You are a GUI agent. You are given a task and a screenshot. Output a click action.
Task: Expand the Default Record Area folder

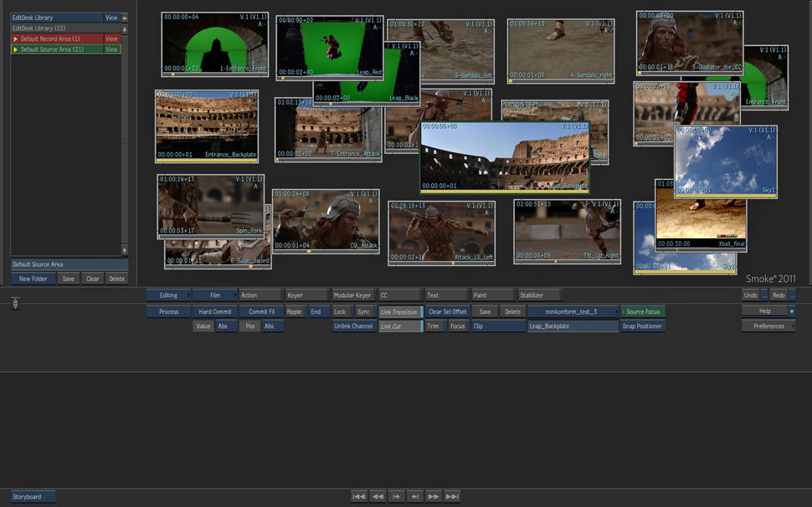tap(16, 38)
